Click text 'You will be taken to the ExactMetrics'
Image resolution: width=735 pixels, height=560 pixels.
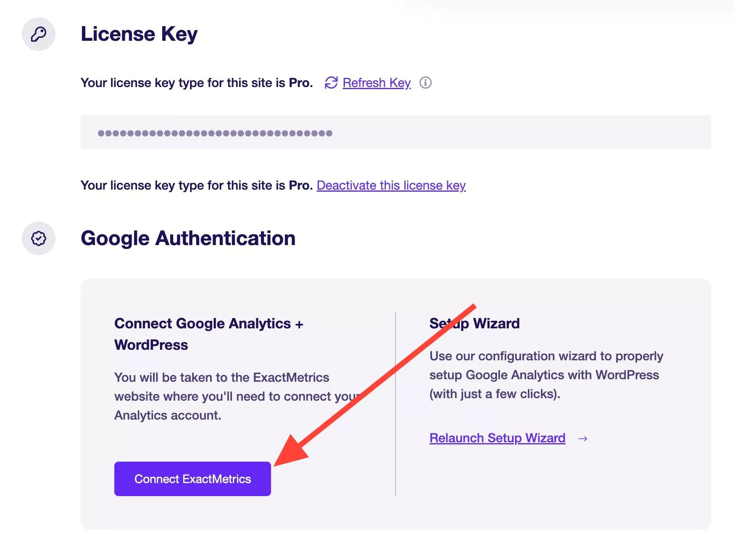point(221,378)
